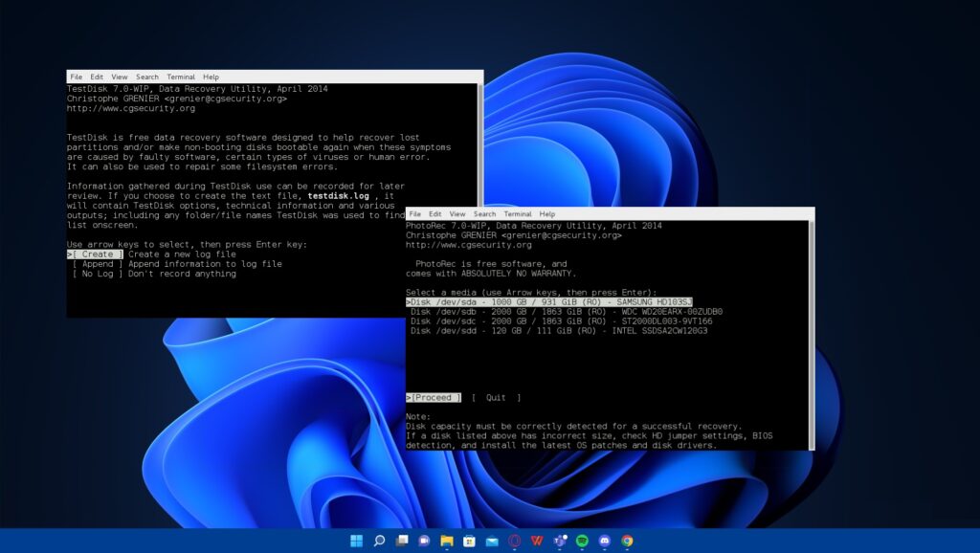Open File menu in PhotoRec window
Viewport: 980px width, 553px height.
[x=415, y=213]
